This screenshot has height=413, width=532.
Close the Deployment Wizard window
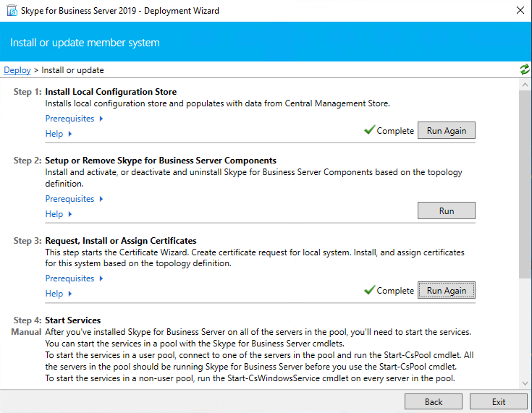click(520, 10)
